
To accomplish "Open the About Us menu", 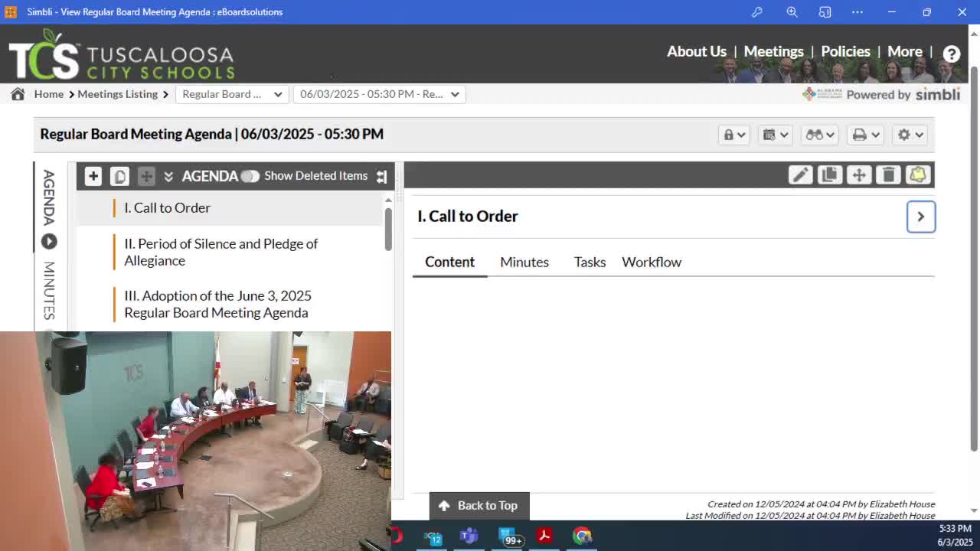I will (x=697, y=51).
